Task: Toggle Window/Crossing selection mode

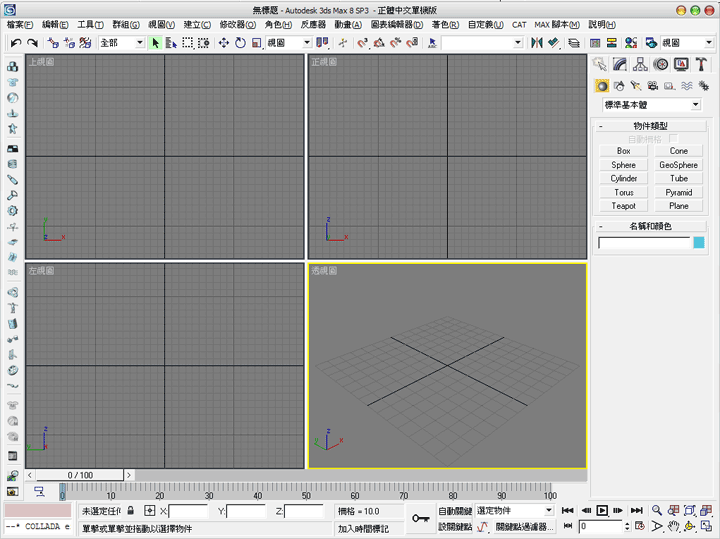Action: (203, 43)
